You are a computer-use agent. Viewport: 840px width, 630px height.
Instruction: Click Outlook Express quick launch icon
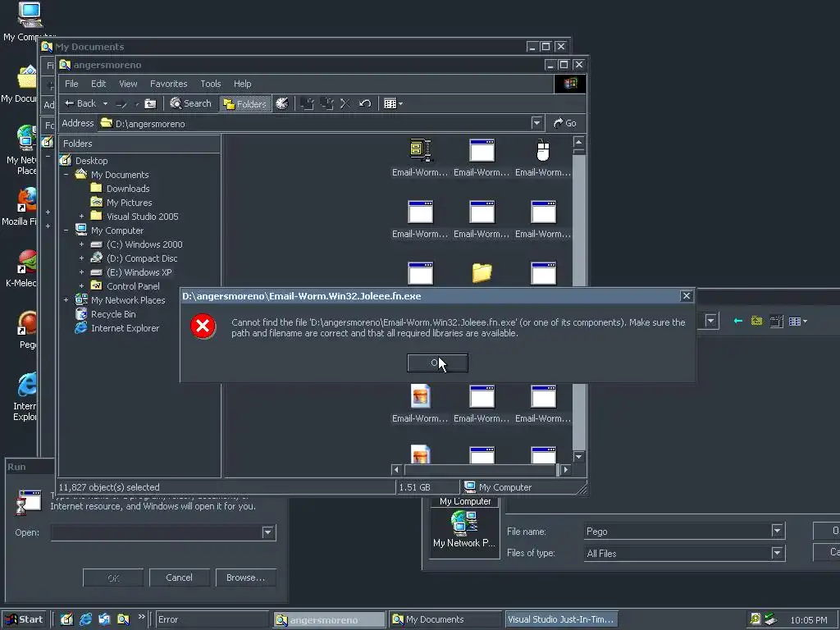point(104,619)
